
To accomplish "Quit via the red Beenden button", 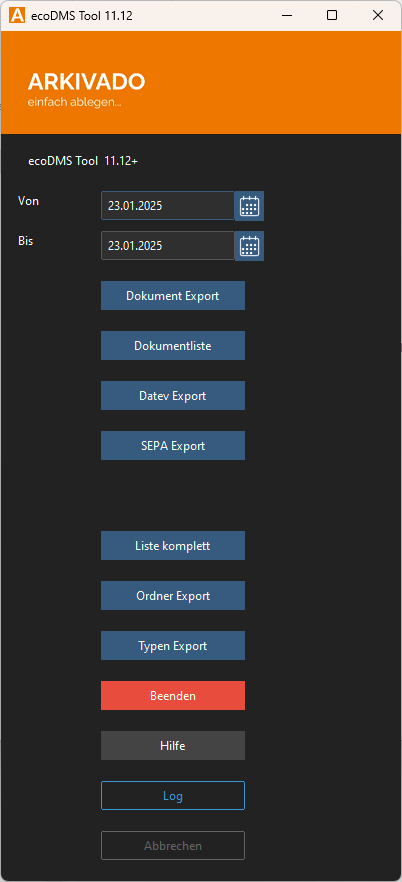I will tap(173, 696).
